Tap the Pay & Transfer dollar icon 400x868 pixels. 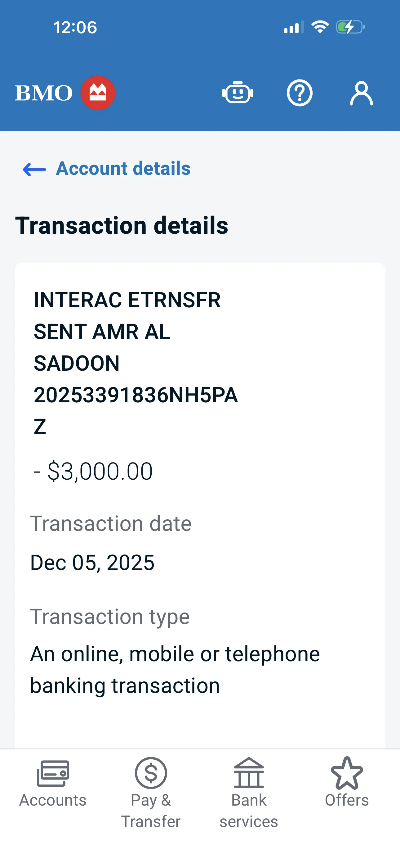pos(150,773)
